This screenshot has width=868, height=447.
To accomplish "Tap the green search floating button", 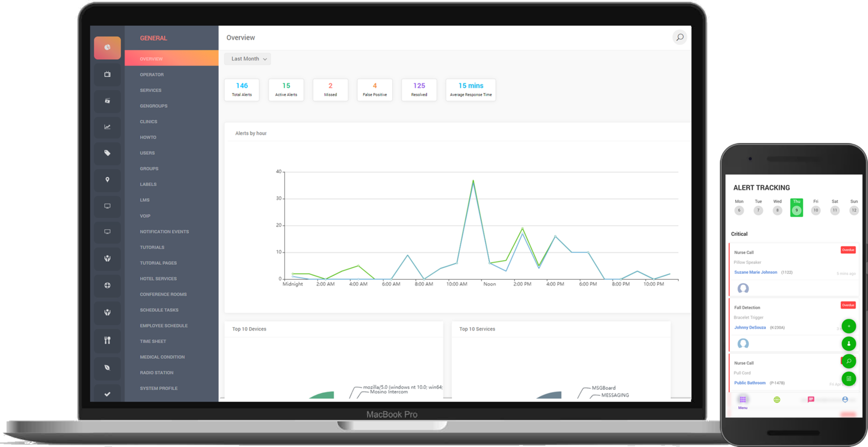I will coord(848,361).
